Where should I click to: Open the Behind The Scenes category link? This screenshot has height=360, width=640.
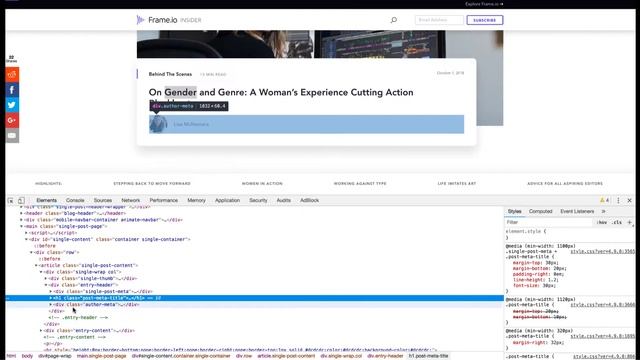(x=170, y=74)
